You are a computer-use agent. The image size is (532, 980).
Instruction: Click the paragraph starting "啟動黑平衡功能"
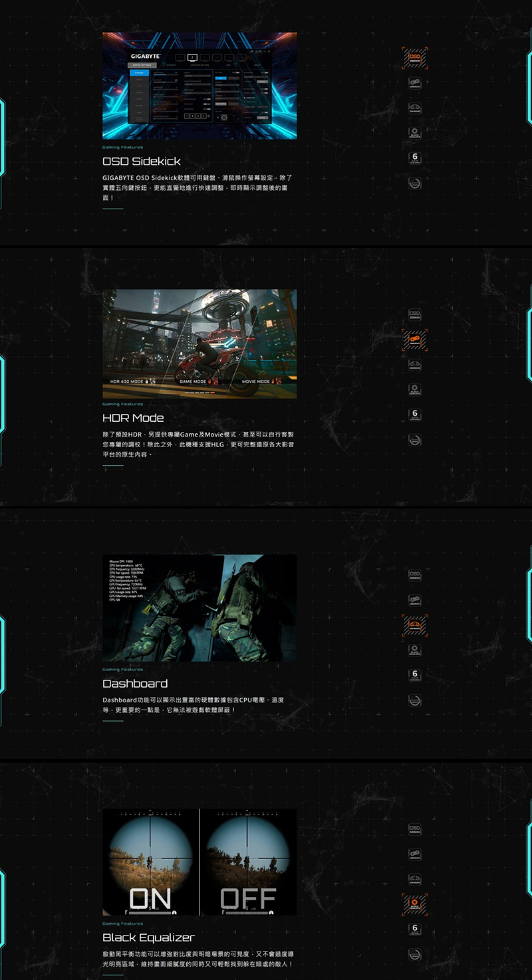(198, 959)
